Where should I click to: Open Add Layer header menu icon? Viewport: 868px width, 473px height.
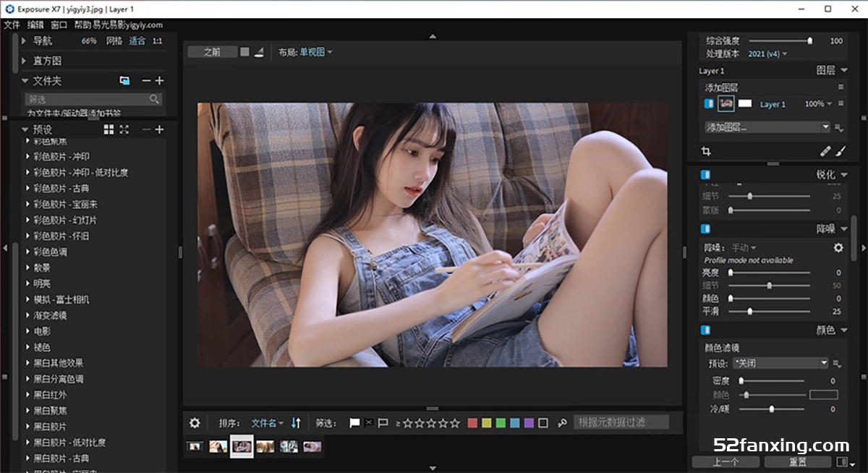tap(841, 87)
